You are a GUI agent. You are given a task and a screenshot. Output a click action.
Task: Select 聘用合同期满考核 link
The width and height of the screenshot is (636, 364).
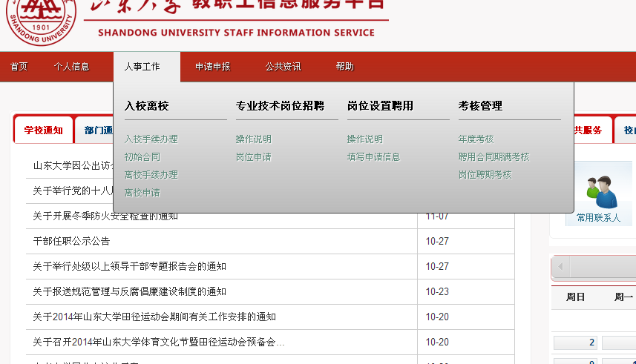coord(494,157)
